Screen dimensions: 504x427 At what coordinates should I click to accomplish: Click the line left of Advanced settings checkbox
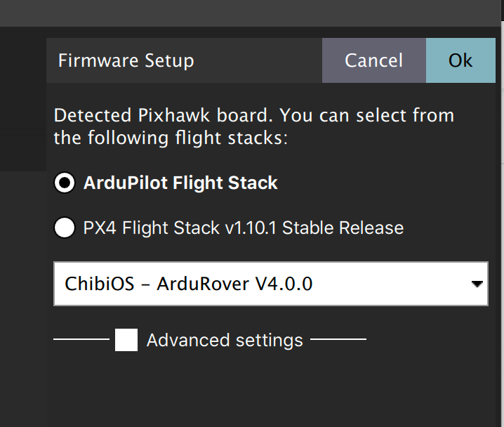[81, 339]
